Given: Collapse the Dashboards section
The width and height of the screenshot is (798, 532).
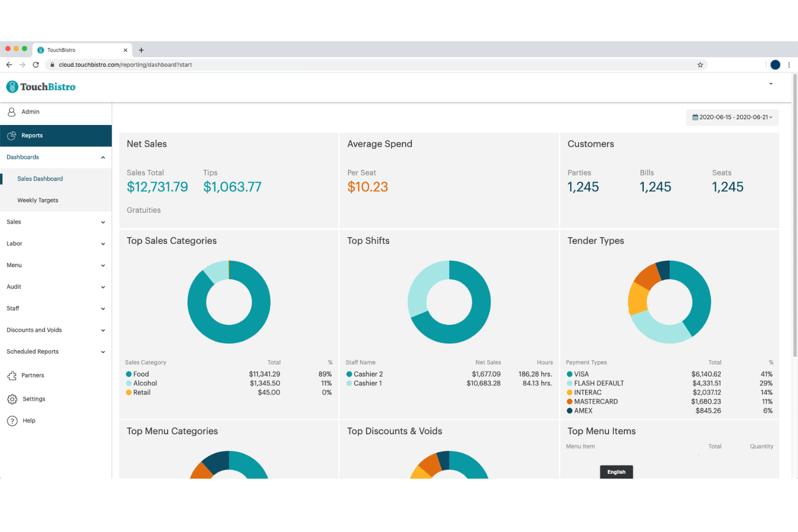Looking at the screenshot, I should tap(102, 157).
